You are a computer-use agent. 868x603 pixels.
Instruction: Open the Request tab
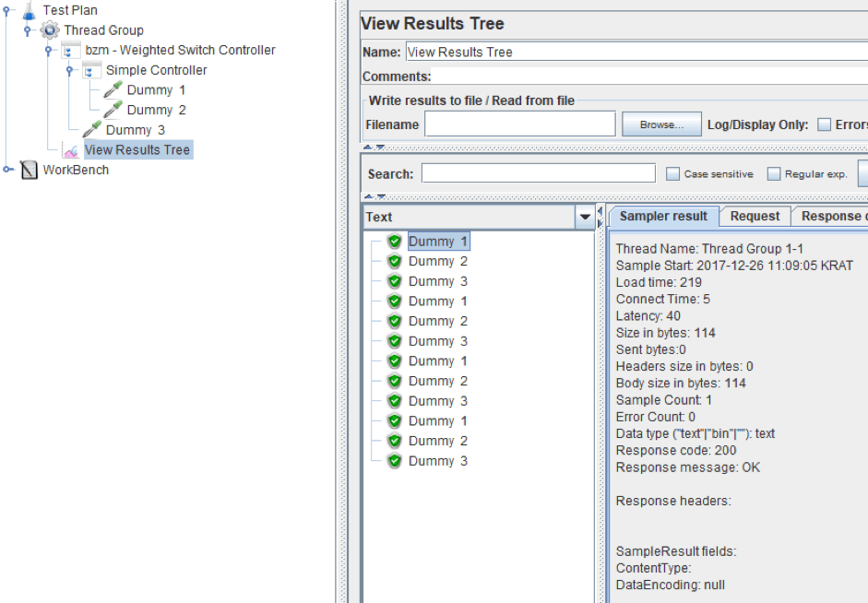[x=755, y=217]
